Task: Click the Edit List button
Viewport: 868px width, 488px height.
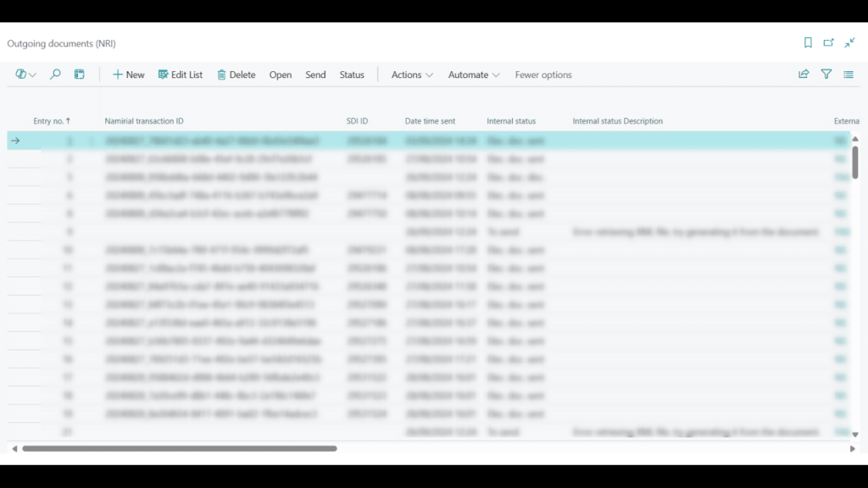Action: click(x=181, y=75)
